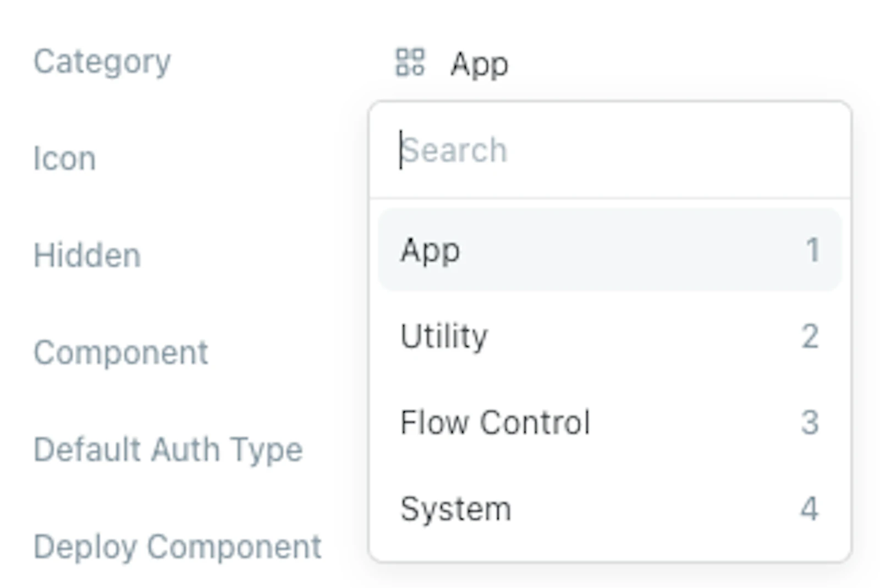
Task: Click shortcut number 2 beside Utility
Action: pyautogui.click(x=810, y=336)
